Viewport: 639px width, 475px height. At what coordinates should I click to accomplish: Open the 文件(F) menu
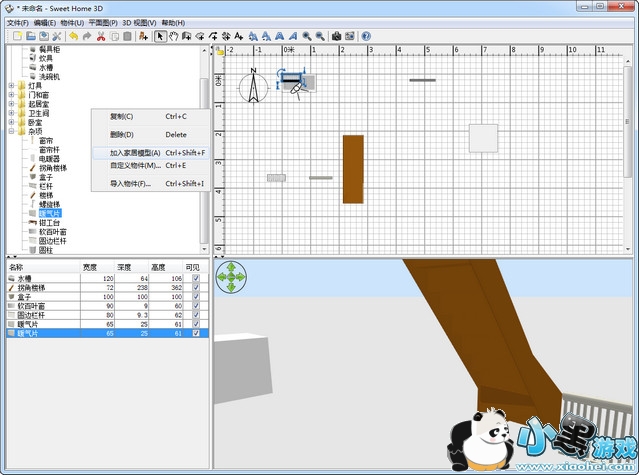pyautogui.click(x=17, y=22)
